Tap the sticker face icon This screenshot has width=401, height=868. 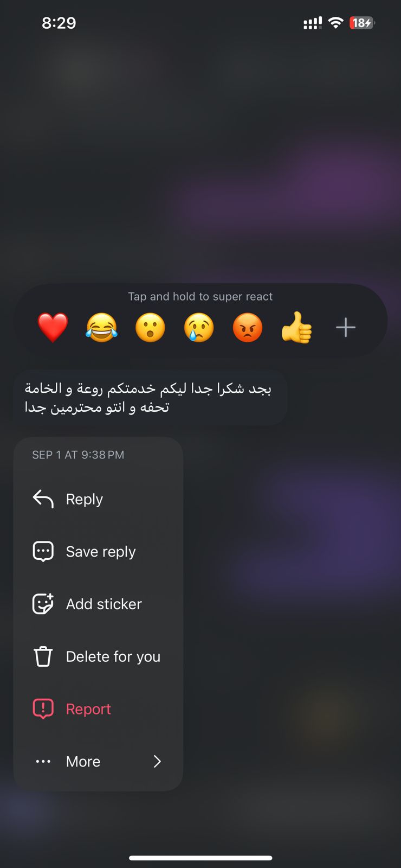pos(43,604)
